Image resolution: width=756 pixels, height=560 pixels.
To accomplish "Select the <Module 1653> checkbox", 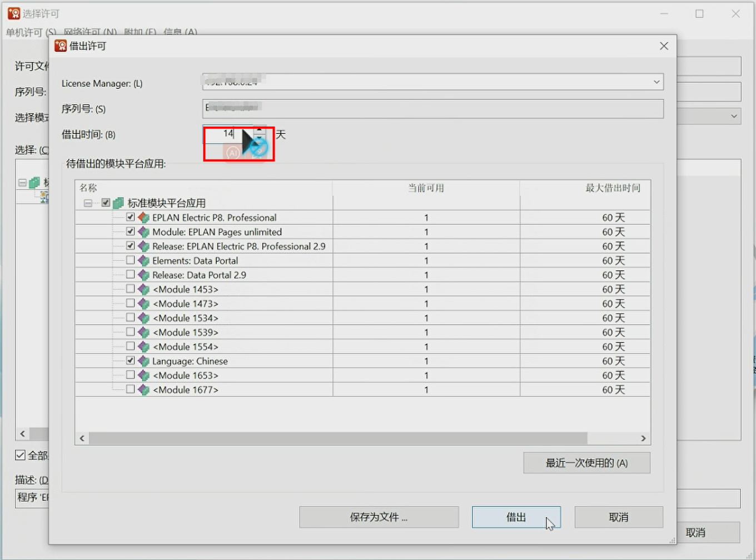I will click(x=131, y=375).
